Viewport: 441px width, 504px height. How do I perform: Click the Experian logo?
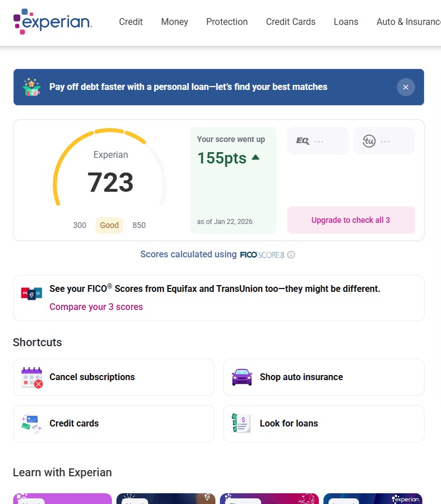click(x=53, y=21)
